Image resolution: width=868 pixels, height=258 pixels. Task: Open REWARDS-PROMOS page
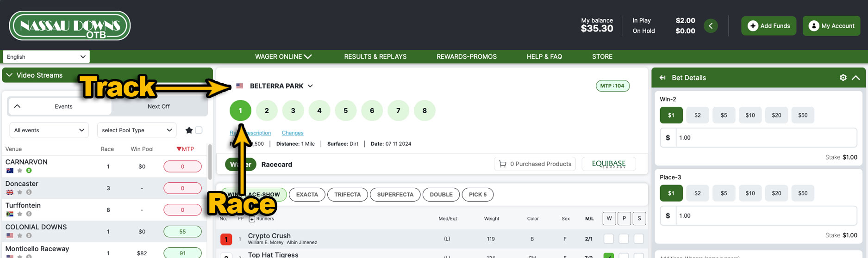click(x=467, y=56)
